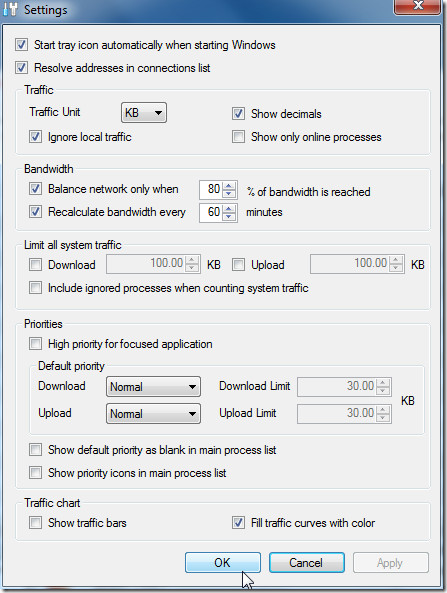Click the Cancel button
This screenshot has height=593, width=447.
click(x=307, y=562)
